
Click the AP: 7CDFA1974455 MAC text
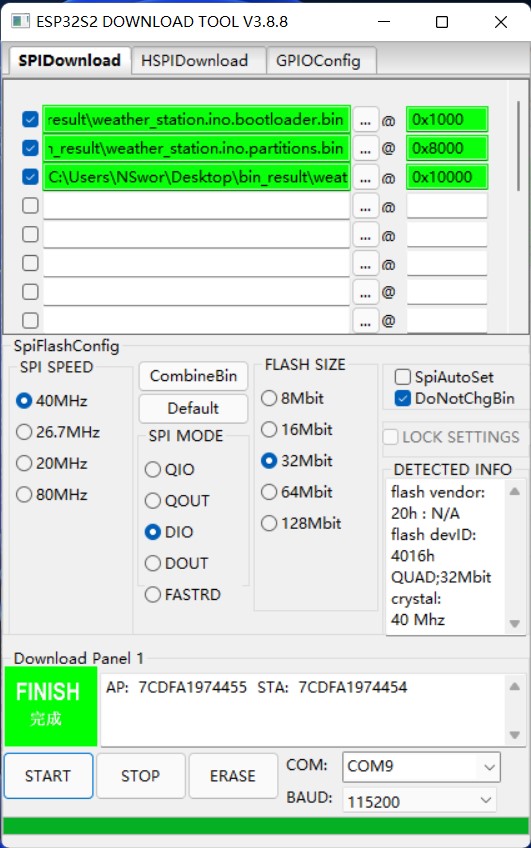pyautogui.click(x=176, y=687)
